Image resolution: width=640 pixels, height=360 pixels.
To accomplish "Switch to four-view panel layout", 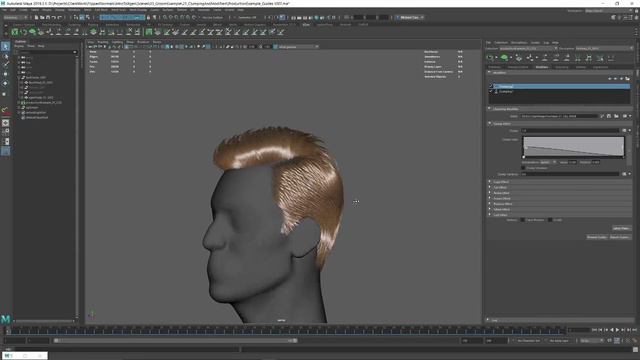I will 5,132.
